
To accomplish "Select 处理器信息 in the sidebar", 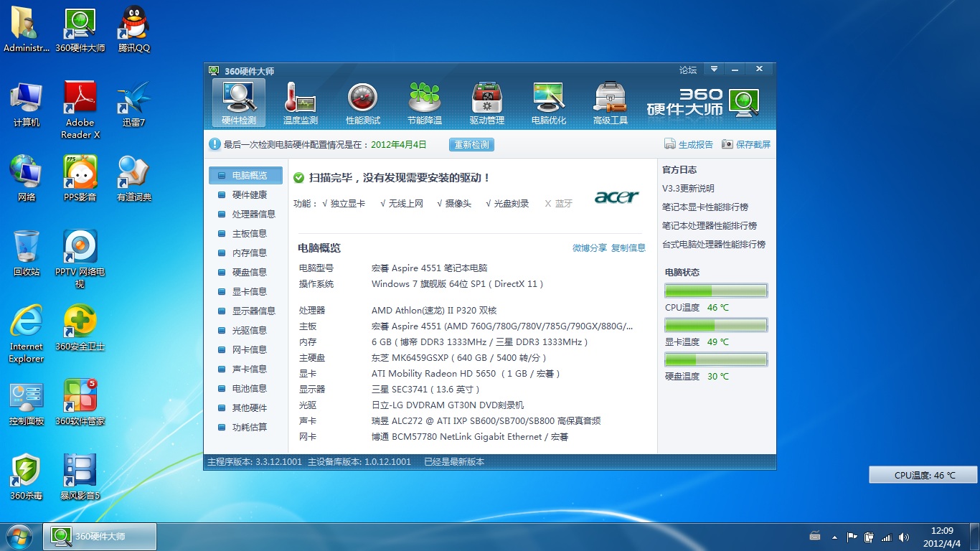I will point(253,214).
